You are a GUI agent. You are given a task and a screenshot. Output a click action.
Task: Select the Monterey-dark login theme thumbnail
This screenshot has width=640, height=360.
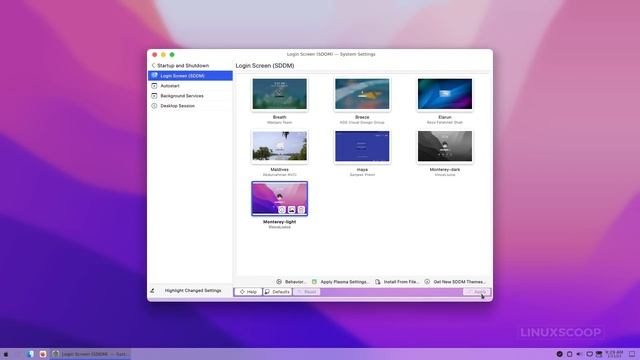445,146
